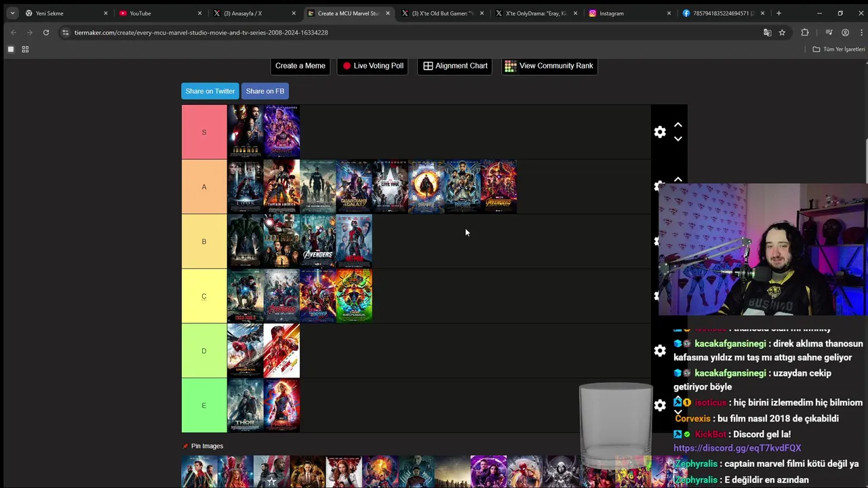Open Chrome tab search dropdown arrow
Viewport: 868px width, 488px height.
click(x=12, y=13)
